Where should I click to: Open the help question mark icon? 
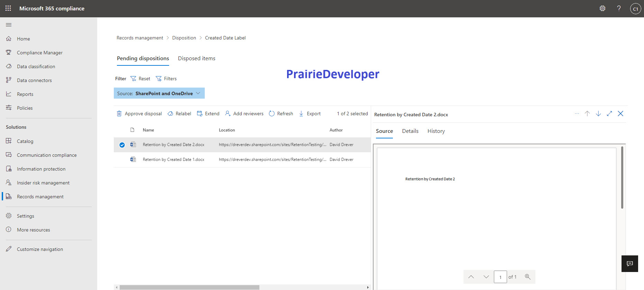click(x=619, y=8)
